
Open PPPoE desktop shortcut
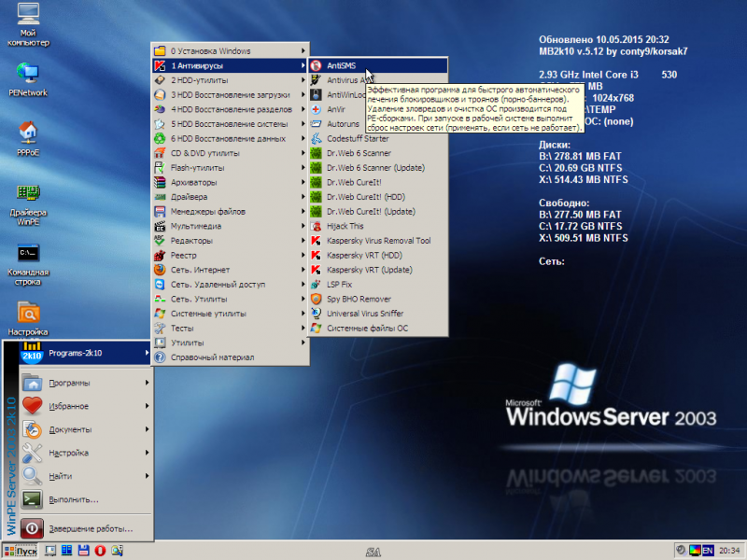pyautogui.click(x=28, y=139)
